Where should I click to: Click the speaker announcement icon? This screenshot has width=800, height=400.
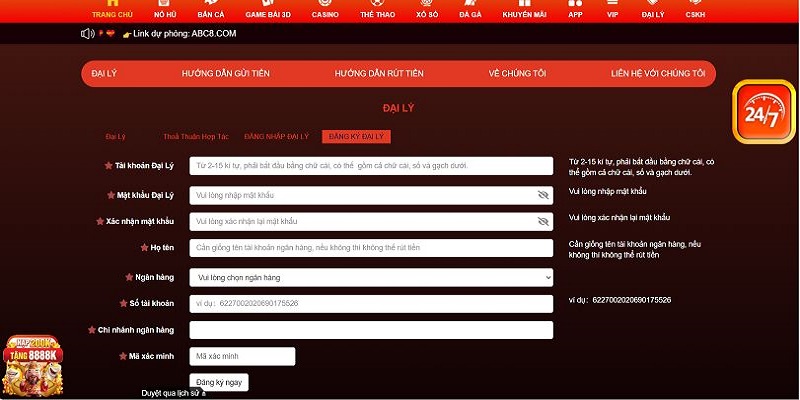pos(87,34)
